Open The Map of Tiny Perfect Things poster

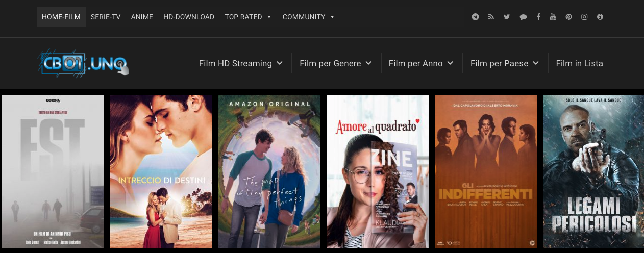(269, 171)
